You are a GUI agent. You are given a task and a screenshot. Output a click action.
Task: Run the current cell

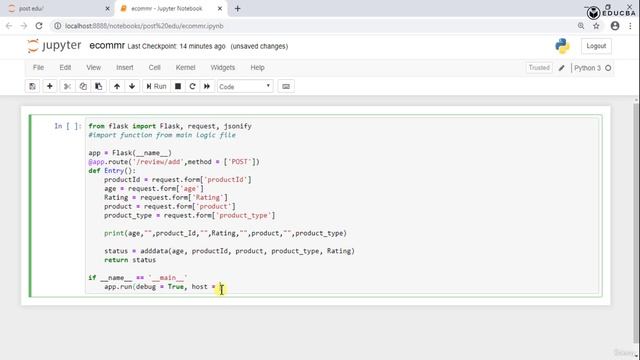pyautogui.click(x=156, y=87)
